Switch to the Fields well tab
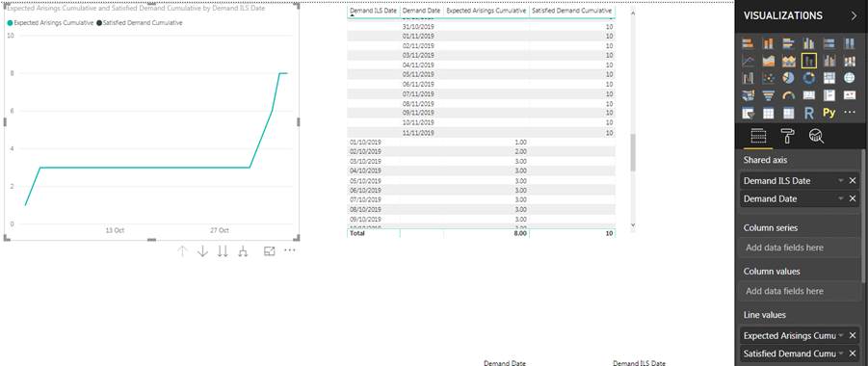 click(758, 136)
